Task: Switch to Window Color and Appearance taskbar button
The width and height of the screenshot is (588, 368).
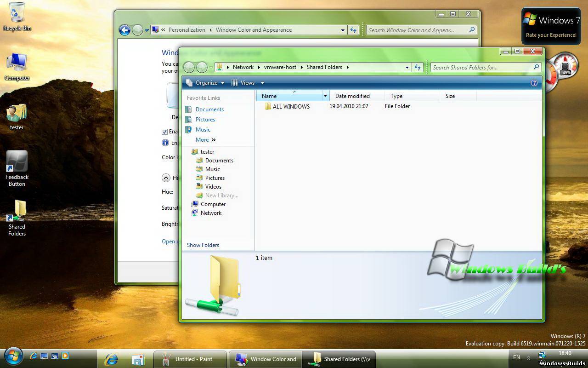Action: pyautogui.click(x=265, y=359)
